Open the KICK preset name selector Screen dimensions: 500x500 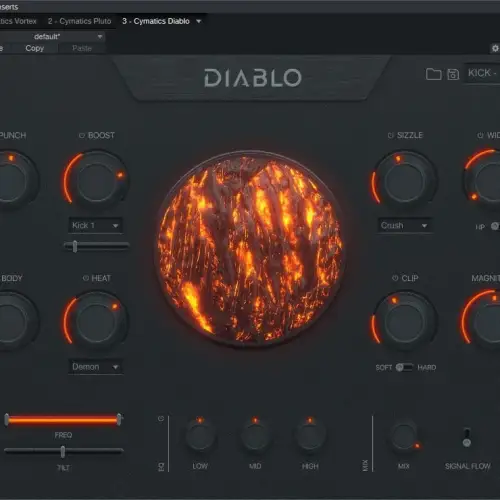pyautogui.click(x=482, y=73)
